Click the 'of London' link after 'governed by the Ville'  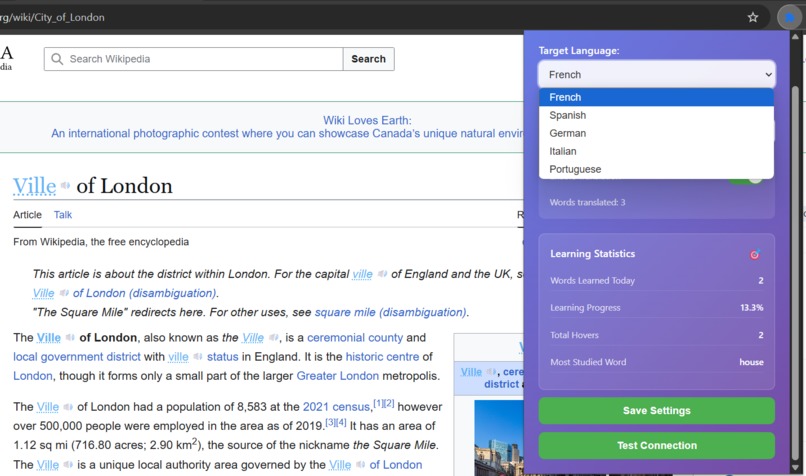coord(396,465)
